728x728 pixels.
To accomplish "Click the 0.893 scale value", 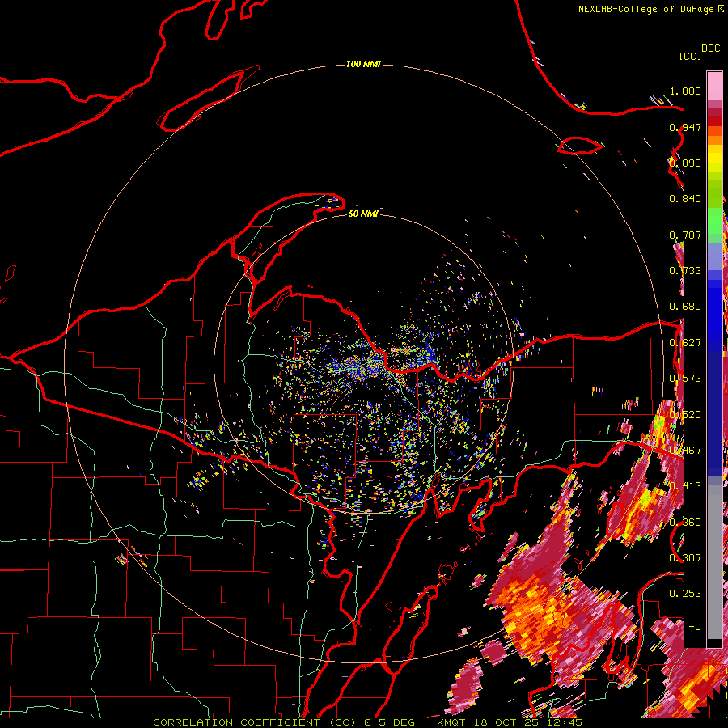I will pos(685,163).
